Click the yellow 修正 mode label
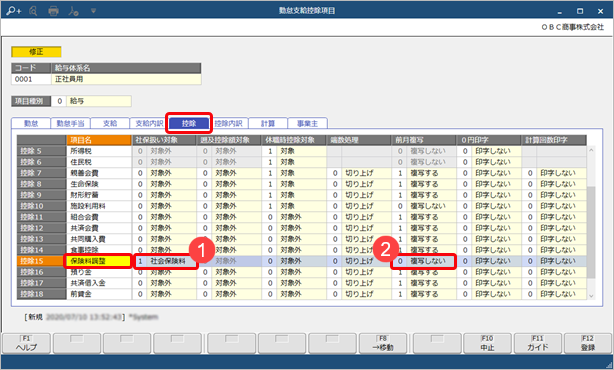Image resolution: width=614 pixels, height=370 pixels. click(x=36, y=52)
